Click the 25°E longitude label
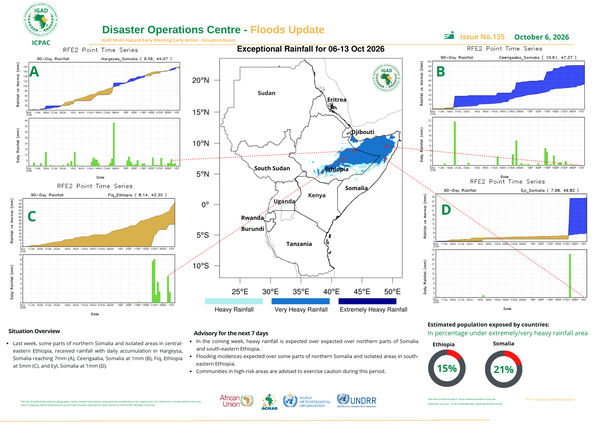The image size is (600, 424). coord(240,292)
